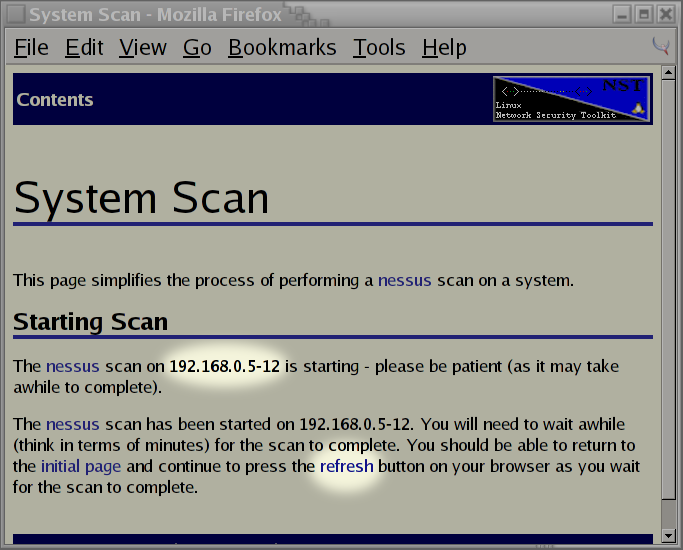Open the File menu
Screen dimensions: 683x550
click(x=31, y=47)
